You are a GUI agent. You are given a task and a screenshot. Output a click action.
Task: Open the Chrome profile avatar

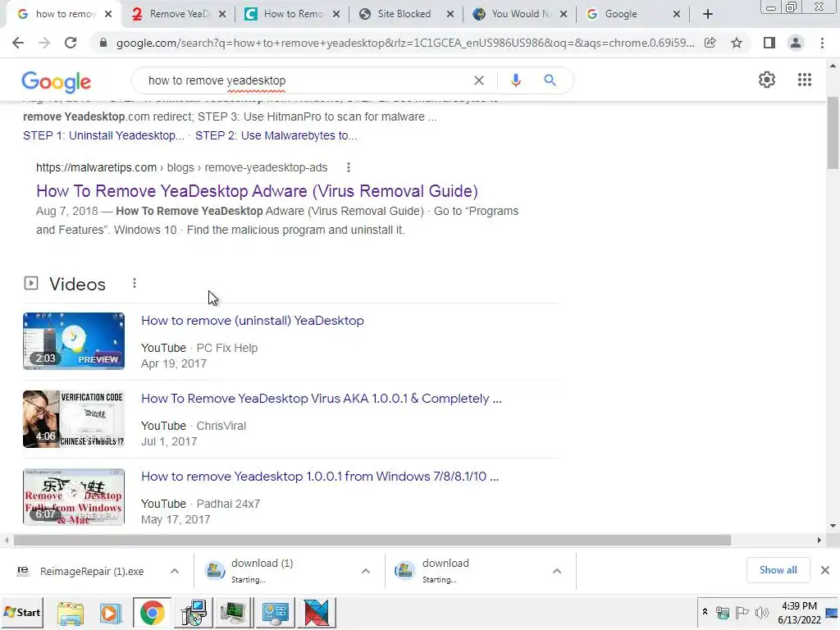click(x=796, y=43)
